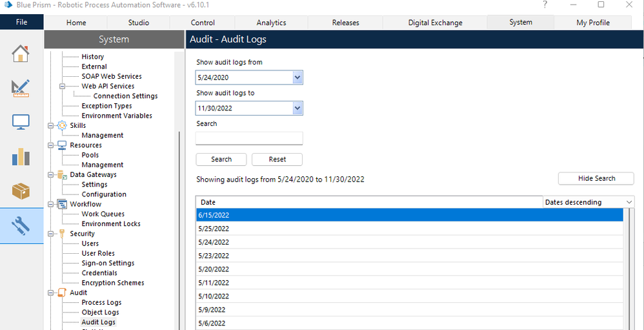Click the Data Gateways icon in tree

tap(62, 174)
